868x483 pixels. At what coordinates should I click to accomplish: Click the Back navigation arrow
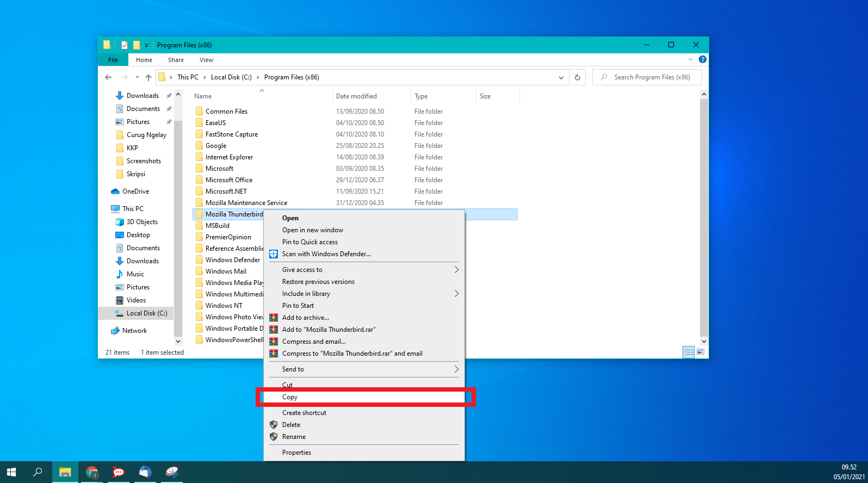point(108,77)
